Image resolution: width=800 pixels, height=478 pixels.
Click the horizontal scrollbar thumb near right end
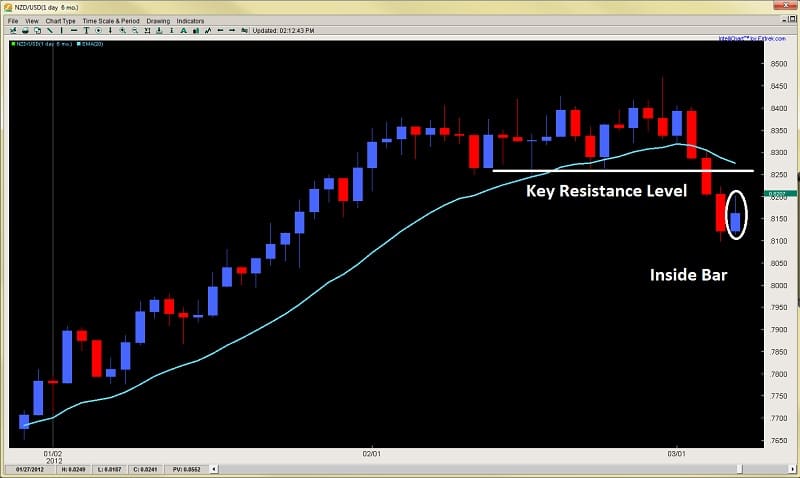pyautogui.click(x=739, y=469)
